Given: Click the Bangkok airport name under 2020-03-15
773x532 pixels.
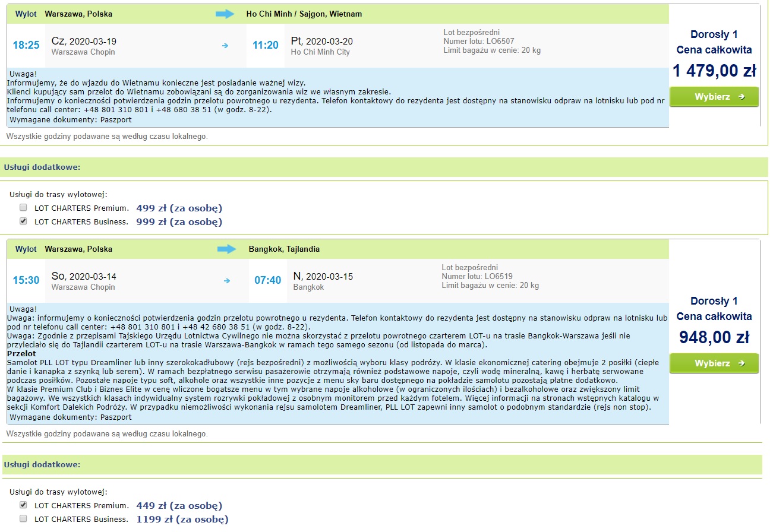Looking at the screenshot, I should pos(308,287).
